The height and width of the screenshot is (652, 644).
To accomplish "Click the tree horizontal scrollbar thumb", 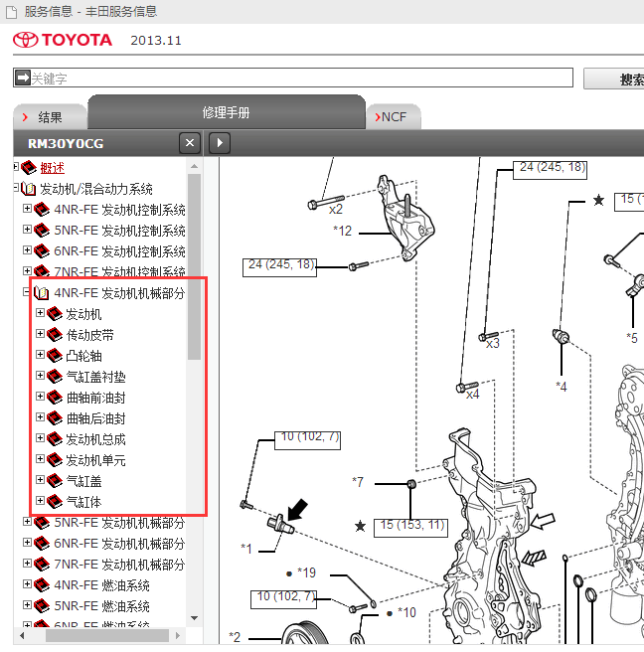I will pos(107,635).
